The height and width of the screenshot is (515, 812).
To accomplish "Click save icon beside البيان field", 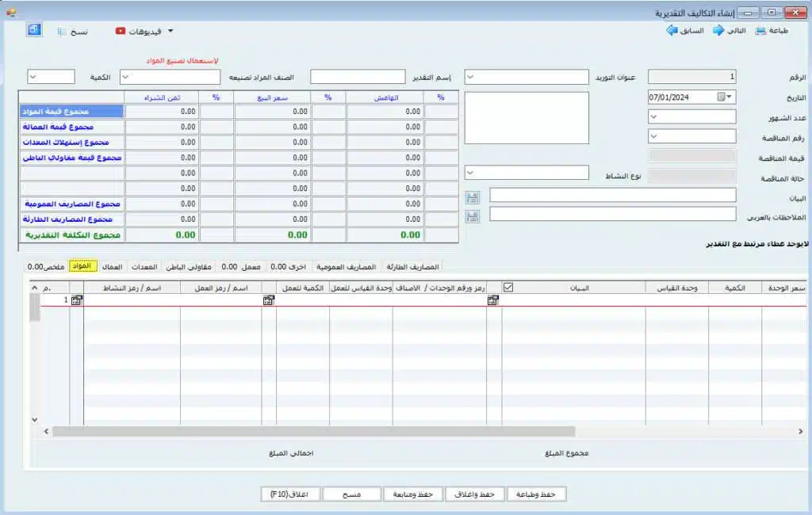I will coord(473,196).
